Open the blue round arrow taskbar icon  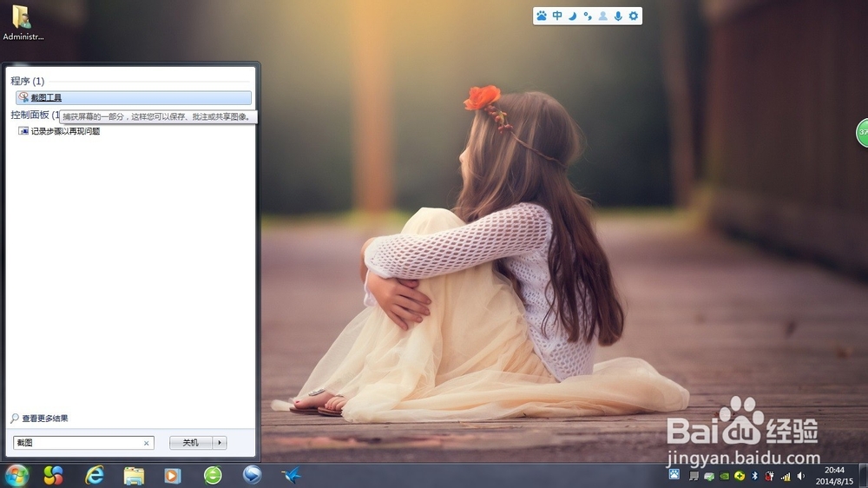252,475
